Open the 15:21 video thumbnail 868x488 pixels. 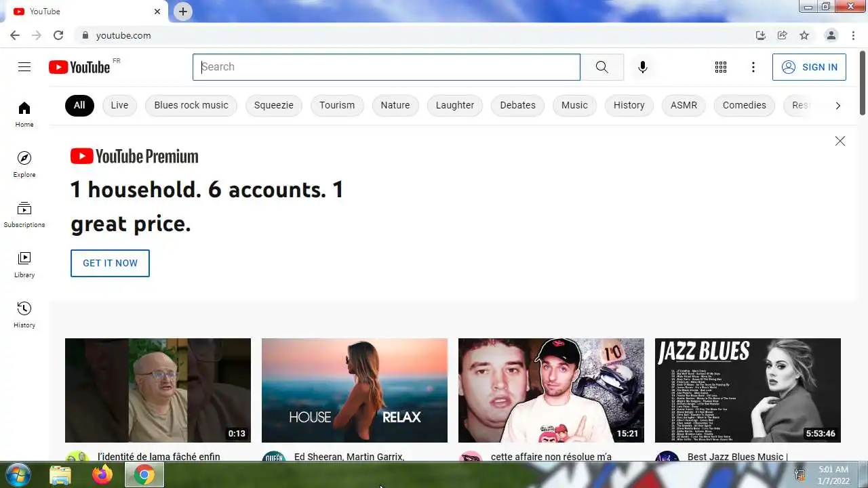click(551, 390)
